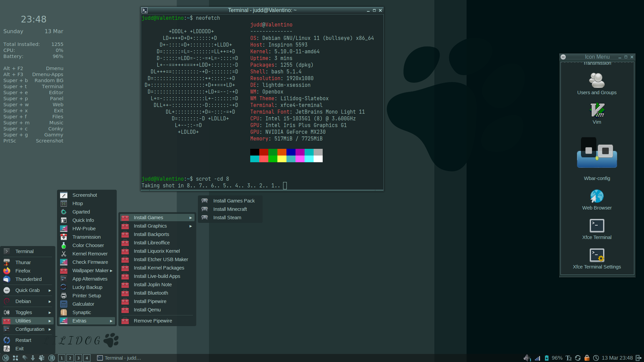Open Xfce Terminal from Icon Menu

597,229
